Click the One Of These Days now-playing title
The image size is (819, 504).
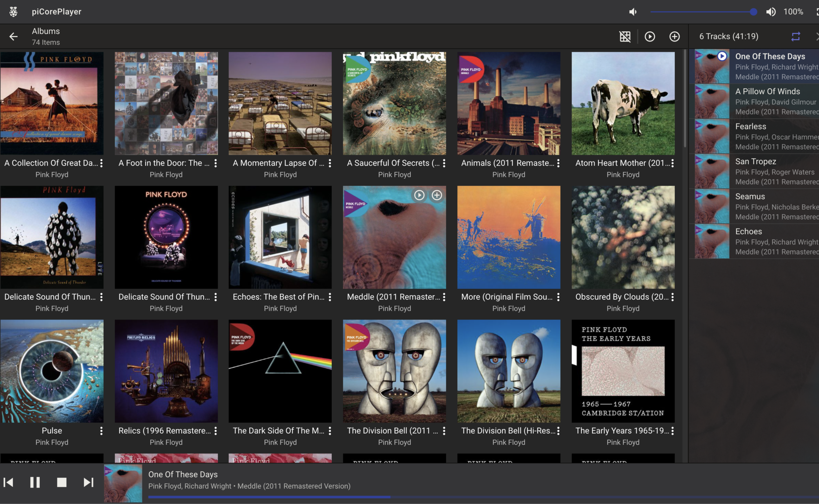point(183,474)
